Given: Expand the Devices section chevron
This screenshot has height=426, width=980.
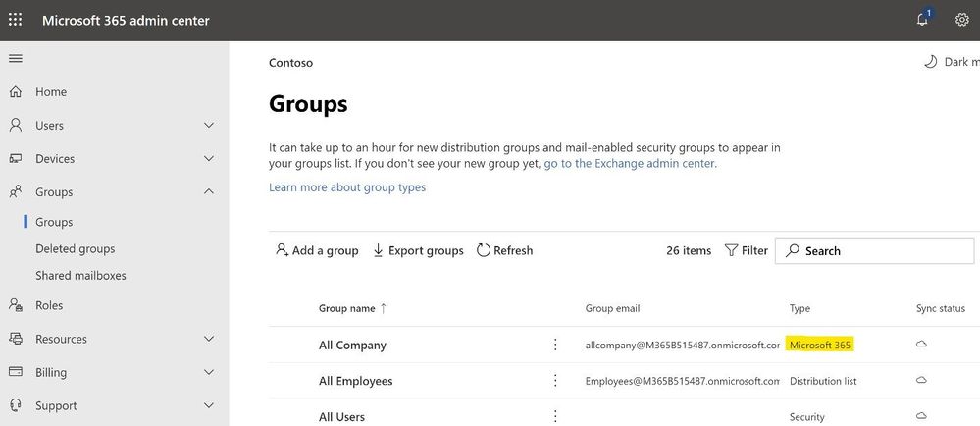Looking at the screenshot, I should tap(209, 159).
